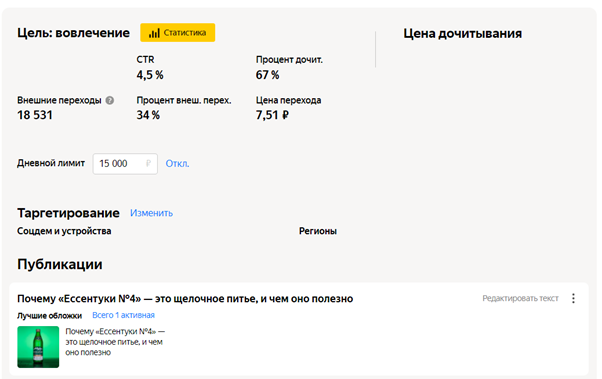Image resolution: width=602 pixels, height=379 pixels.
Task: Click the Откл. link to disable limit
Action: (177, 164)
